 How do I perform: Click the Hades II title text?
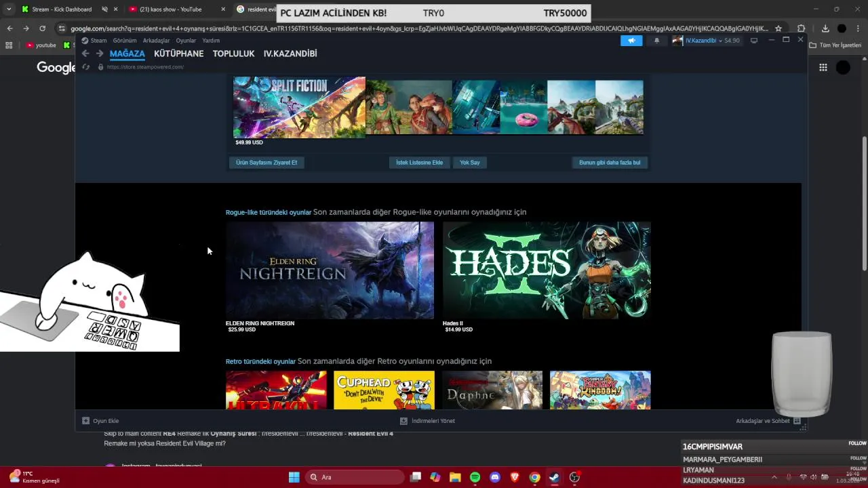pos(453,323)
